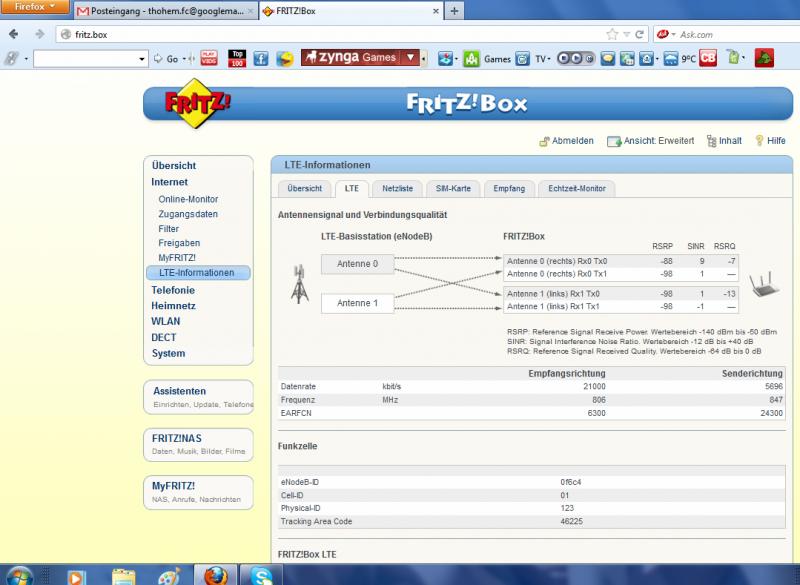Open Zugangsdaten sidebar link
The image size is (800, 585).
pyautogui.click(x=188, y=214)
